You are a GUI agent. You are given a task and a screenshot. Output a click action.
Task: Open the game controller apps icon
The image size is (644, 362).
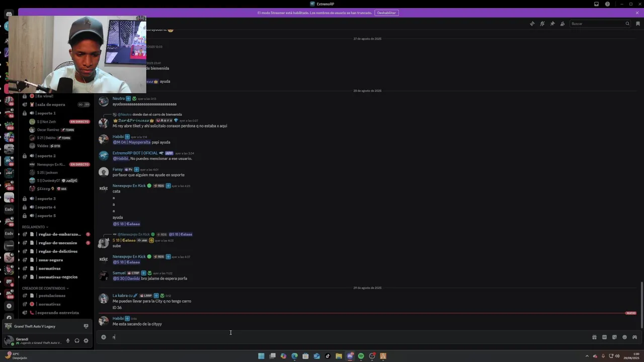(634, 337)
